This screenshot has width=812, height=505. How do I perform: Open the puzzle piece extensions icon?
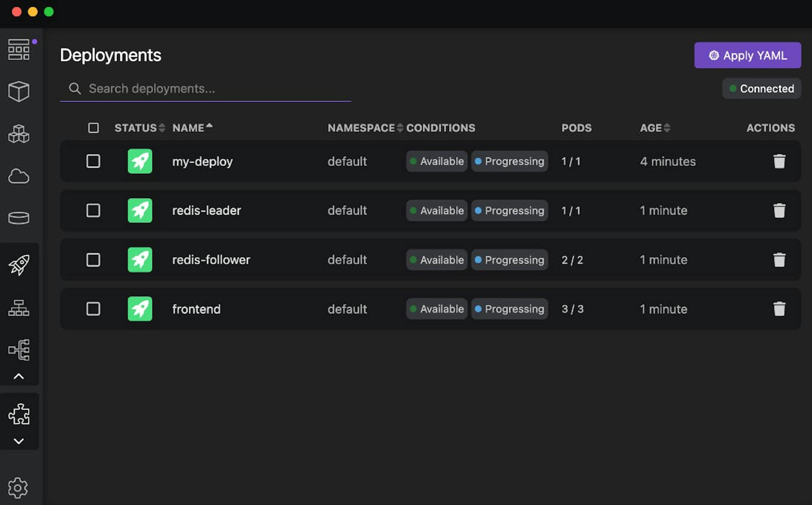click(19, 414)
